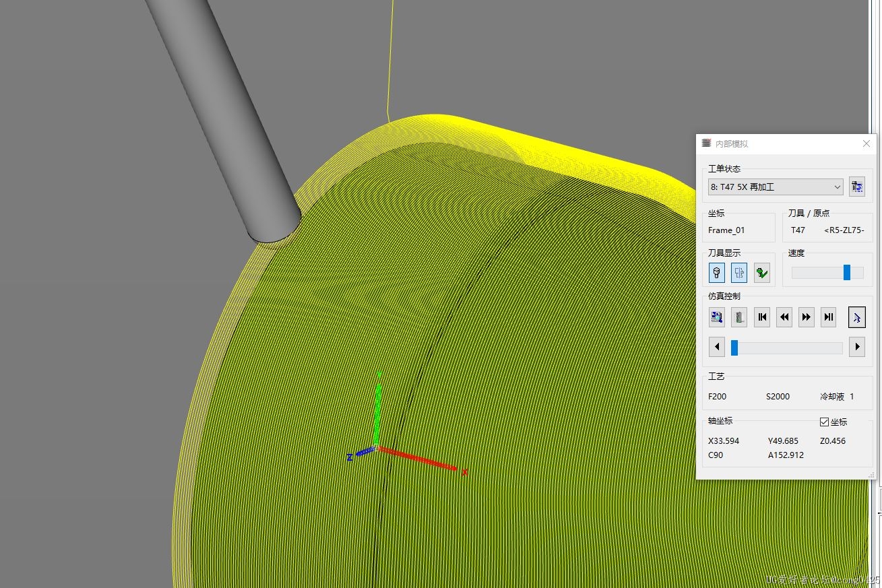This screenshot has width=882, height=588.
Task: Click the <R5-ZL75- tool origin text
Action: click(x=844, y=230)
